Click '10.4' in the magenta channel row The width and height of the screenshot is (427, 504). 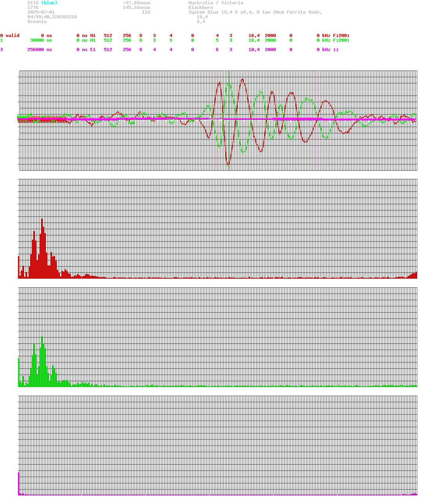tap(254, 50)
